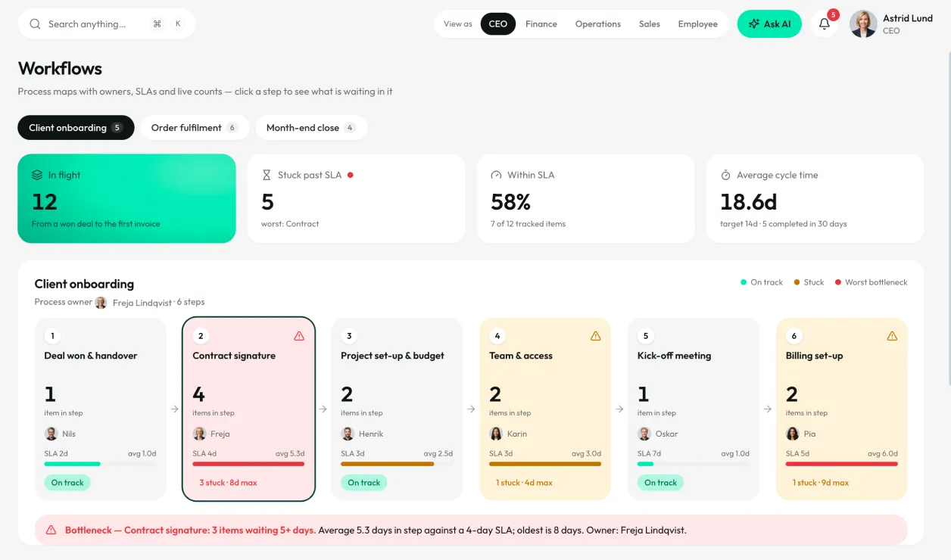Open the Team & access step card
The width and height of the screenshot is (951, 560).
click(545, 409)
